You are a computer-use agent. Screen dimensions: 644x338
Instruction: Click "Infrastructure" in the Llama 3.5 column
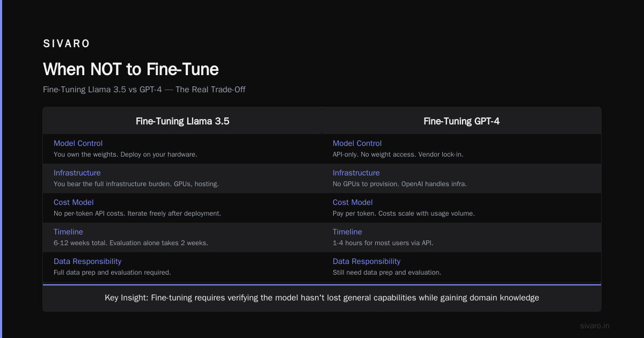[x=77, y=173]
